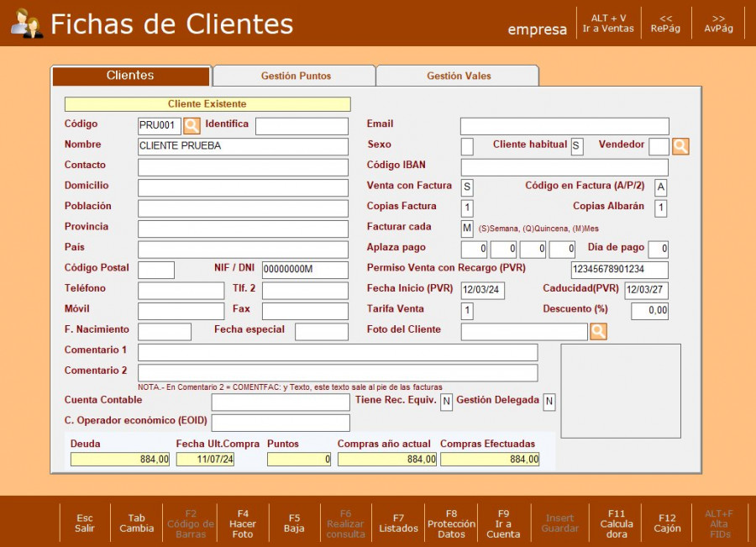Image resolution: width=756 pixels, height=547 pixels.
Task: Advance to next record with AvPág
Action: 718,24
